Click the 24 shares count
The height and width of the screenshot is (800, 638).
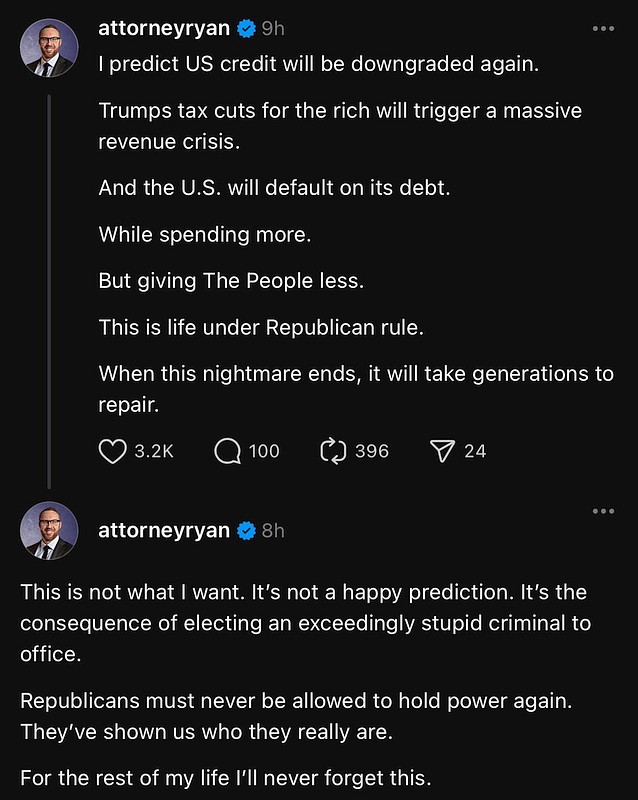tap(475, 451)
